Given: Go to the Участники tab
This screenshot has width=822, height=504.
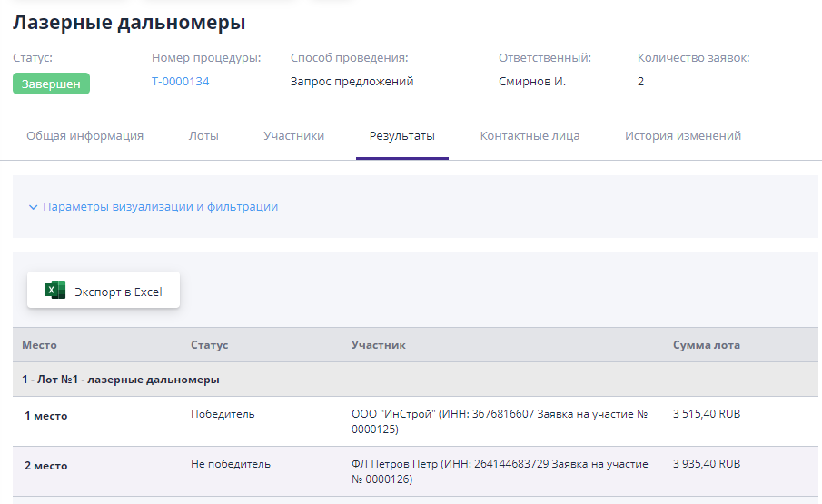Looking at the screenshot, I should click(293, 136).
